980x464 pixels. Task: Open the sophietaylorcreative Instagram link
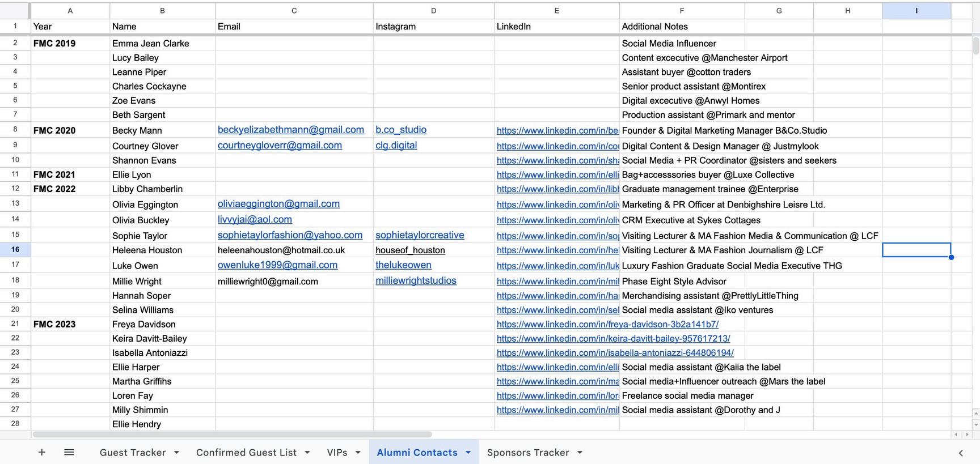[420, 235]
